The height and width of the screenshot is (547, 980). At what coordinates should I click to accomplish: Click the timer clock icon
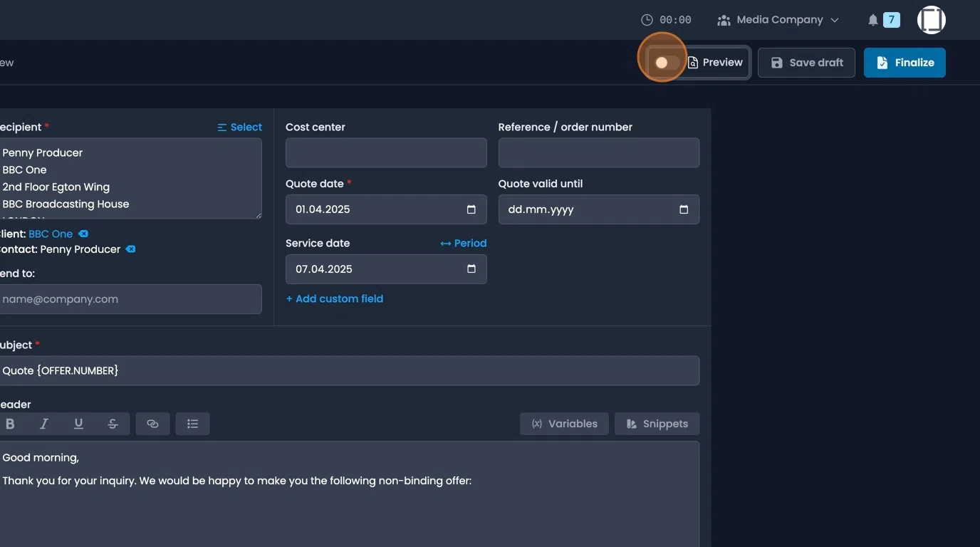(647, 19)
